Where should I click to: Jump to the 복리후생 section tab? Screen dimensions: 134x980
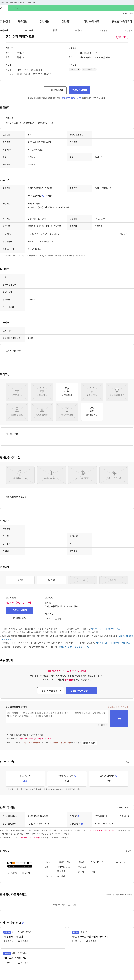coord(79,30)
